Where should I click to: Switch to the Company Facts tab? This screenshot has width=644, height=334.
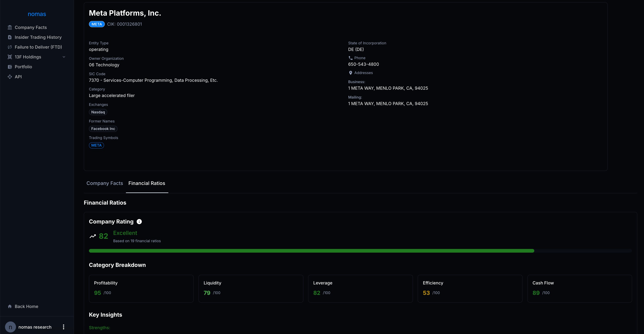click(105, 183)
